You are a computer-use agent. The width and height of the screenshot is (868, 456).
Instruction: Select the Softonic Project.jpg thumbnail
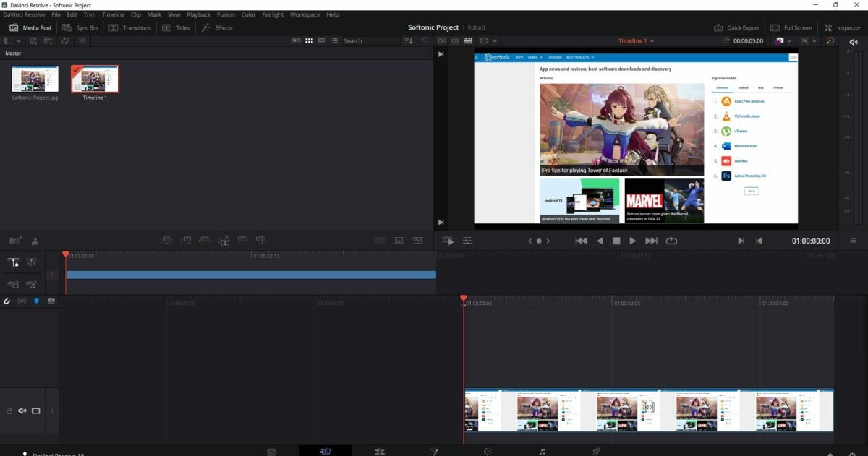35,79
